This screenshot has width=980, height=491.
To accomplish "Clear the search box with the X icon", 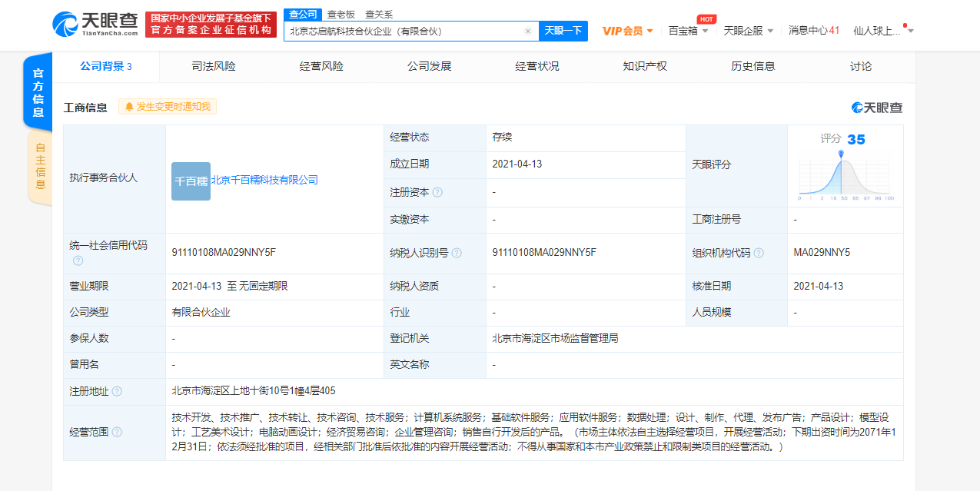I will point(528,32).
